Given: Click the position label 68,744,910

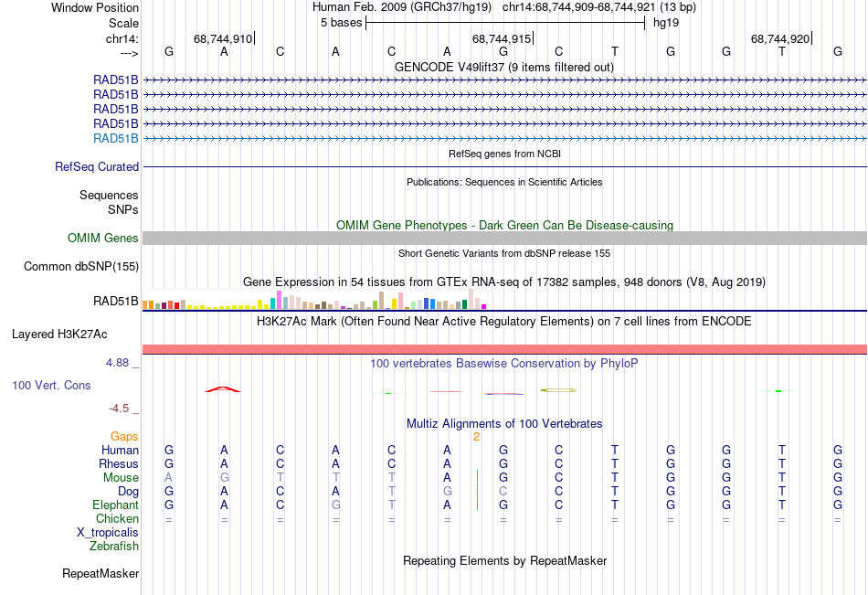Looking at the screenshot, I should [223, 38].
